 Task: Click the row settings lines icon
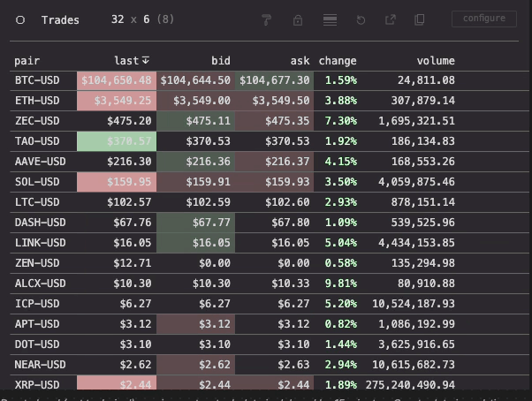(x=330, y=19)
